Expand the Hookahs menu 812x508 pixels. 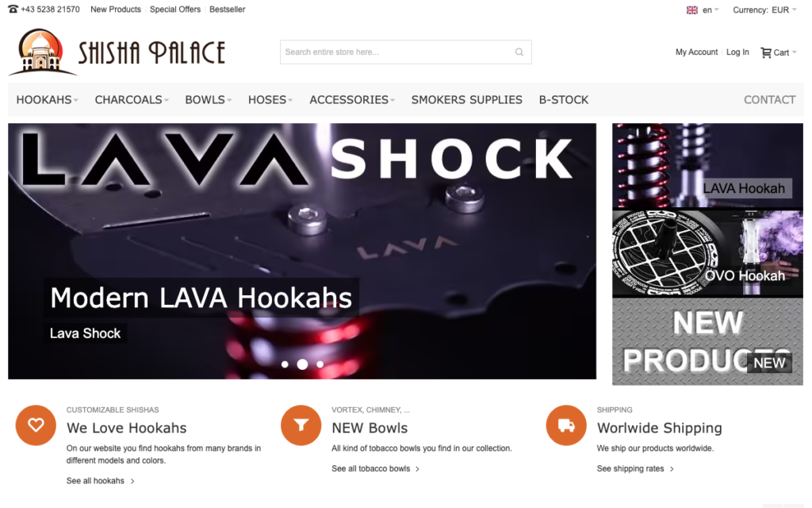47,99
